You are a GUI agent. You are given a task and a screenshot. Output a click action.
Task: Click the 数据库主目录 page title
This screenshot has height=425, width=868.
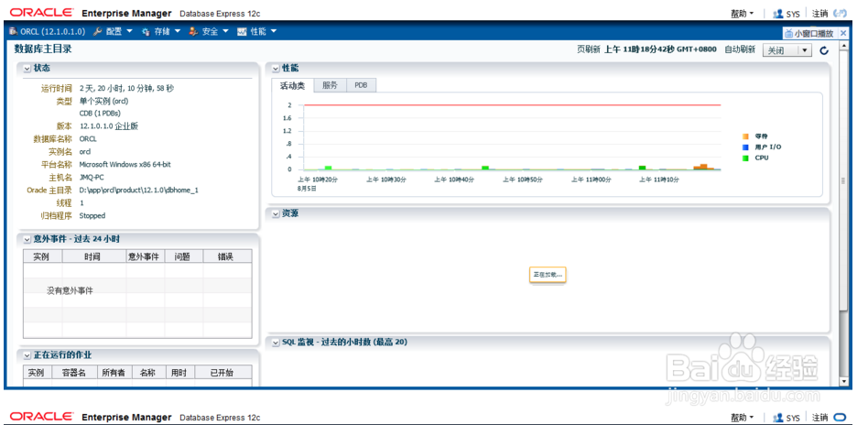point(43,49)
